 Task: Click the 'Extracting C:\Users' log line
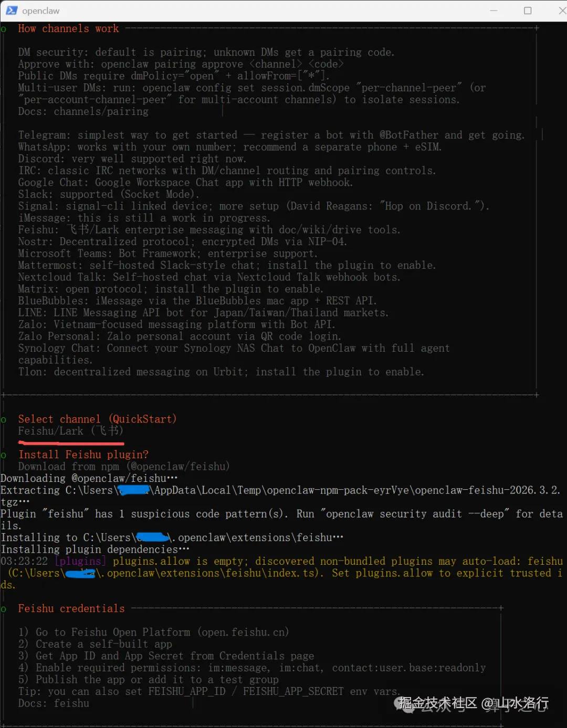point(281,496)
